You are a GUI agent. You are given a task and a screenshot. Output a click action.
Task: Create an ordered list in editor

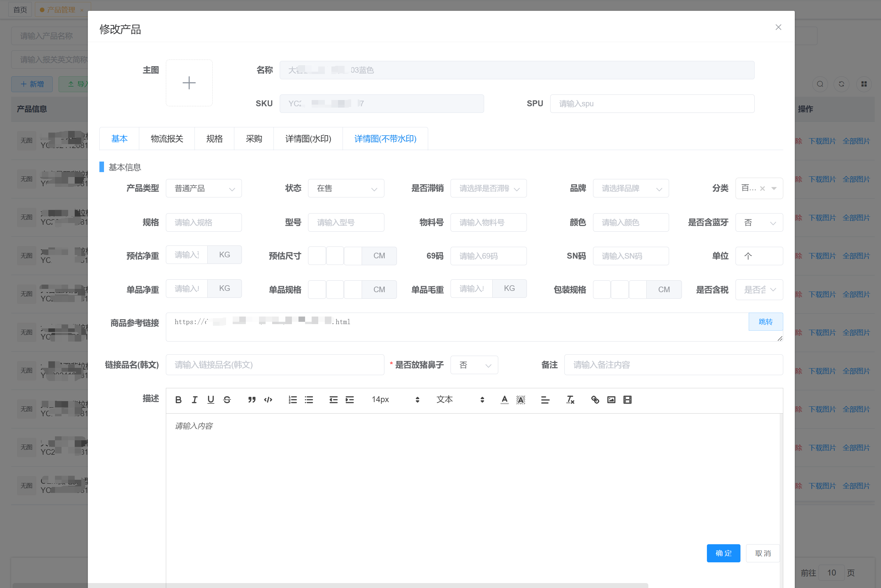(293, 400)
